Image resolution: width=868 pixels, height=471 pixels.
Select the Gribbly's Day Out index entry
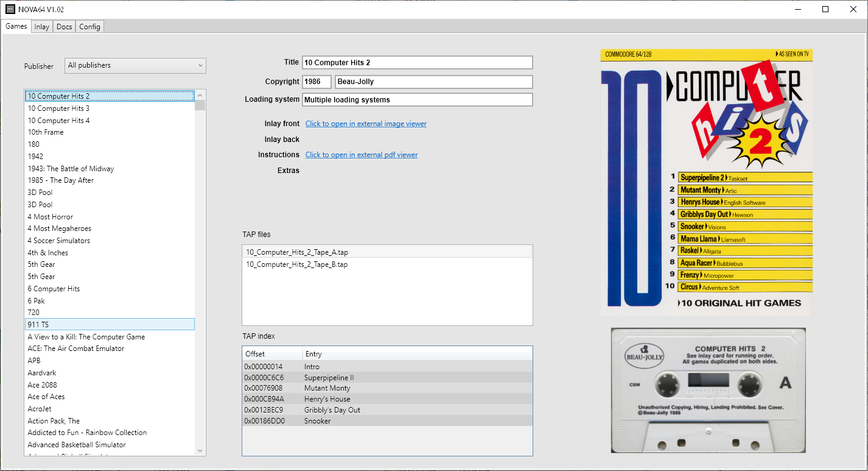(387, 410)
